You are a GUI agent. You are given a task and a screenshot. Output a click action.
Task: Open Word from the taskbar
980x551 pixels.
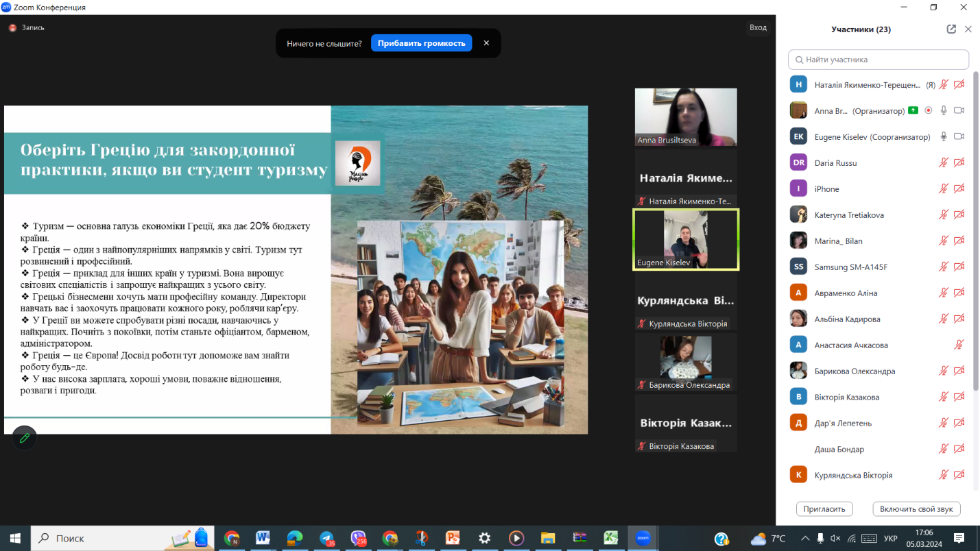pyautogui.click(x=263, y=538)
